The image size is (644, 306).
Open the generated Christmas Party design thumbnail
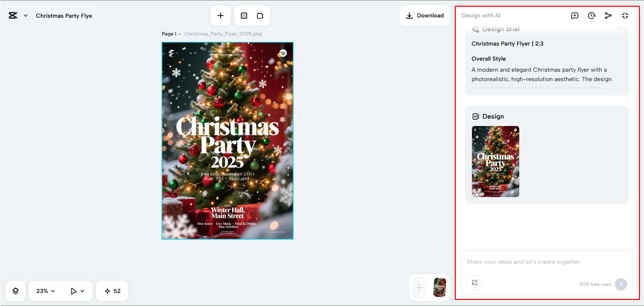(495, 162)
